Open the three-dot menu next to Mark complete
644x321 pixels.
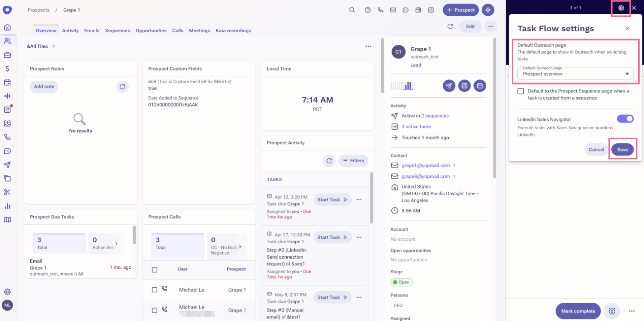point(631,311)
